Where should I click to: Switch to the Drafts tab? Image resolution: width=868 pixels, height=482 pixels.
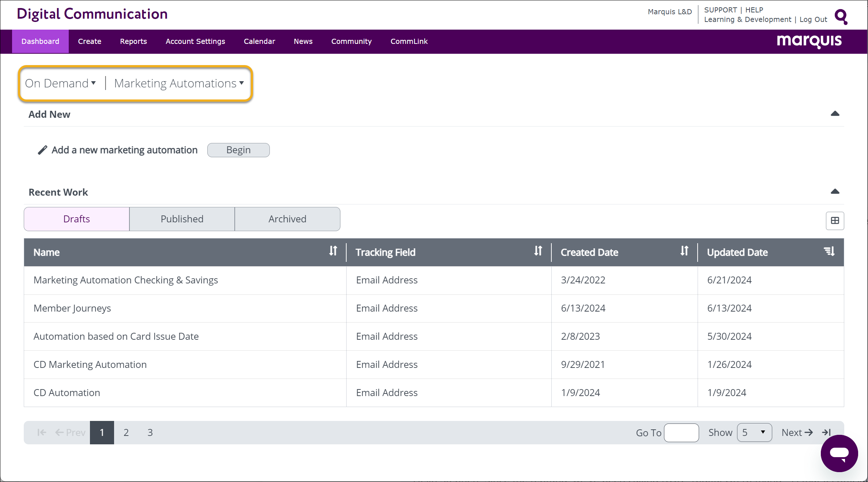click(x=77, y=219)
